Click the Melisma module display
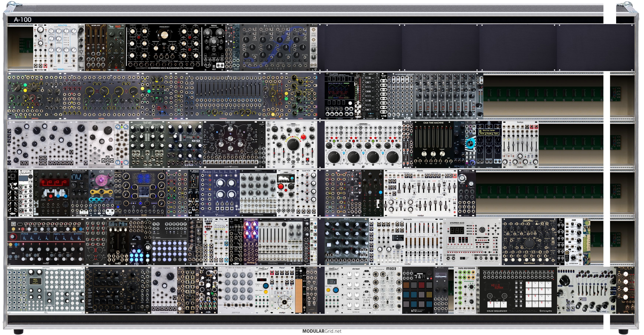 23,179
